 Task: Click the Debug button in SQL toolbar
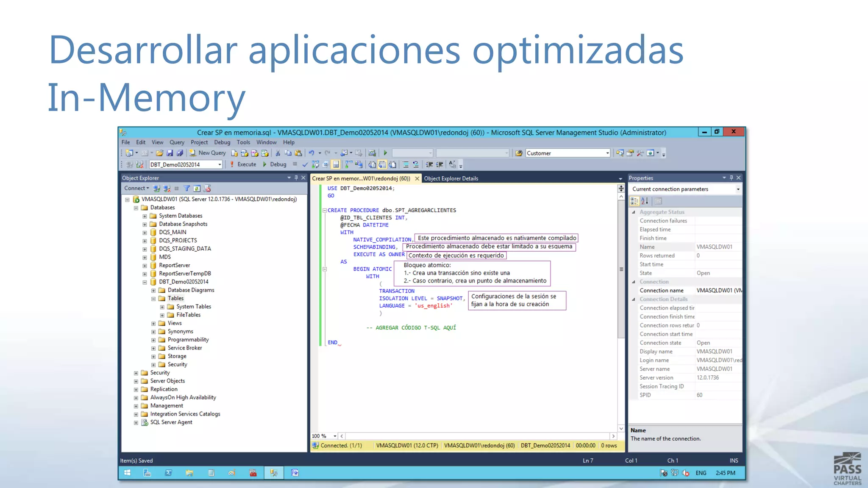[274, 164]
